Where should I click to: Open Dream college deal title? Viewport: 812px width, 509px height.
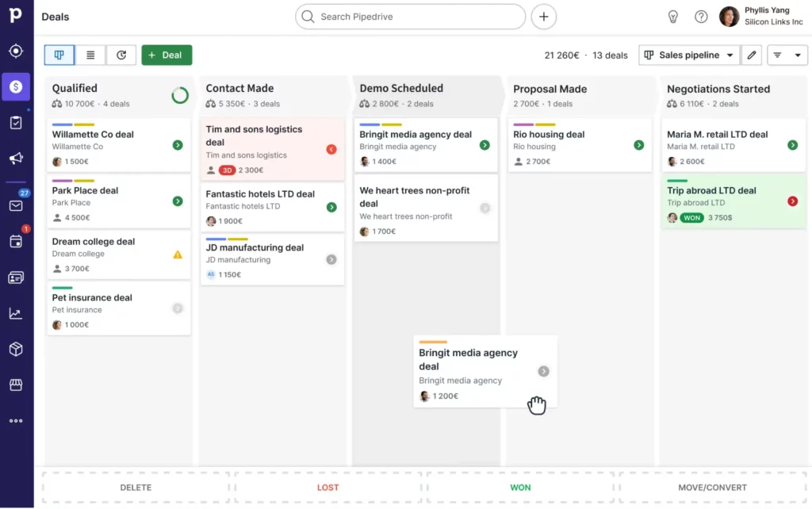(x=94, y=241)
